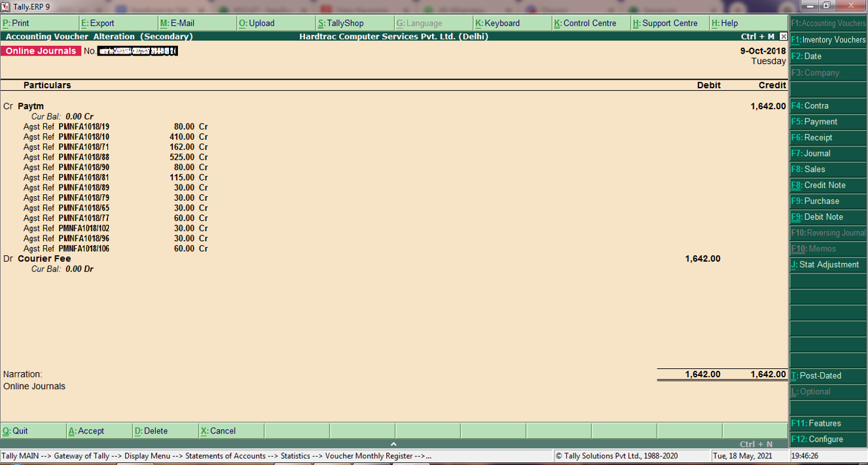Click the 410.00 Cr amount

pyautogui.click(x=189, y=137)
